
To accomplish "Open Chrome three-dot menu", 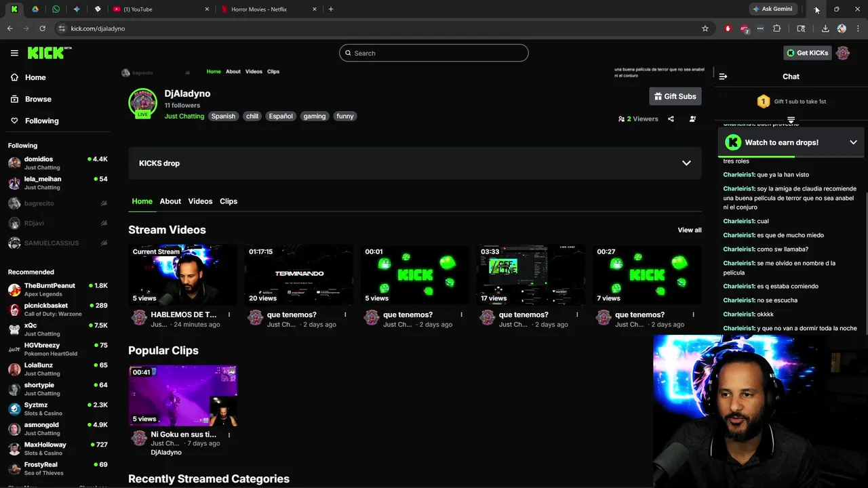I will coord(858,28).
